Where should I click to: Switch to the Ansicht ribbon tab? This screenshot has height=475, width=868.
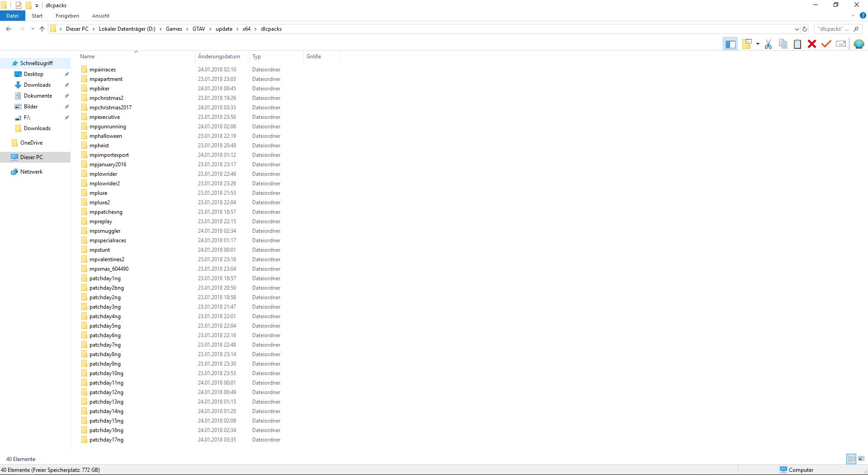click(100, 16)
